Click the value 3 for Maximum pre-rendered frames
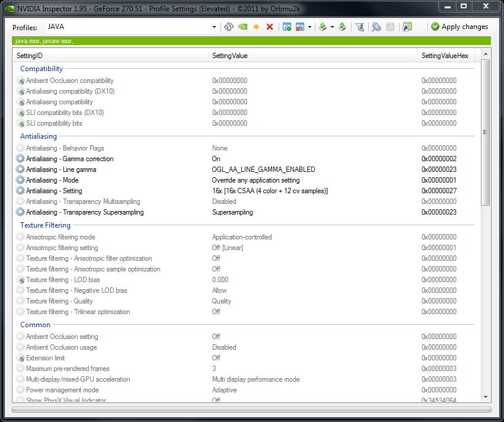 click(214, 368)
